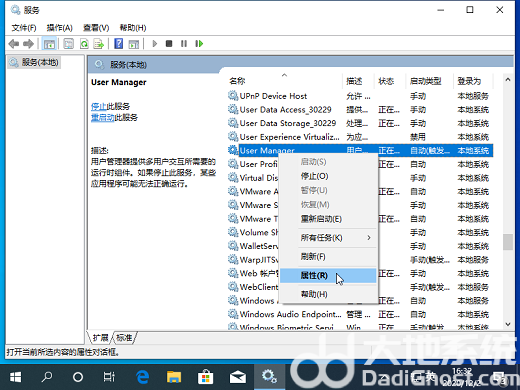Viewport: 520px width, 390px height.
Task: Click the 停止 service link
Action: click(x=98, y=107)
